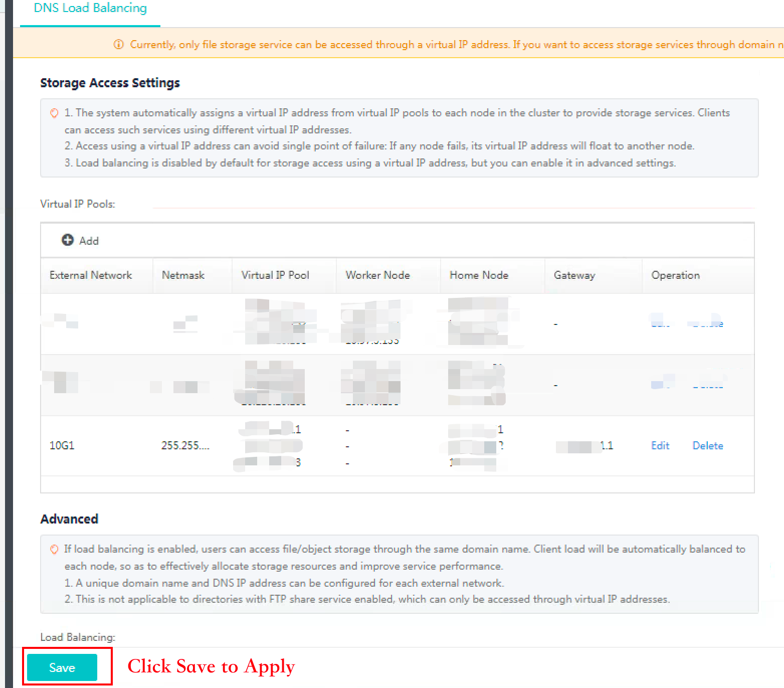Screen dimensions: 784x688
Task: Click Save to apply settings
Action: click(x=62, y=667)
